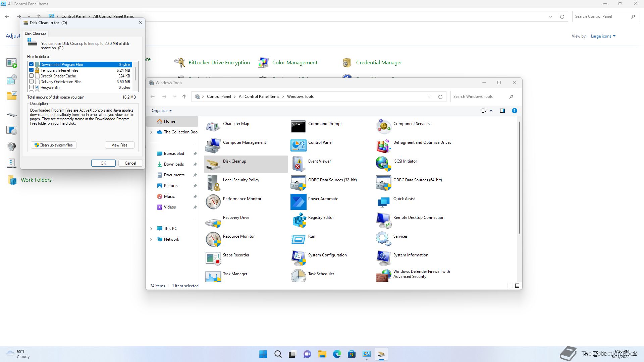Image resolution: width=644 pixels, height=362 pixels.
Task: Open Windows Tools address bar history dropdown
Action: coord(429,97)
